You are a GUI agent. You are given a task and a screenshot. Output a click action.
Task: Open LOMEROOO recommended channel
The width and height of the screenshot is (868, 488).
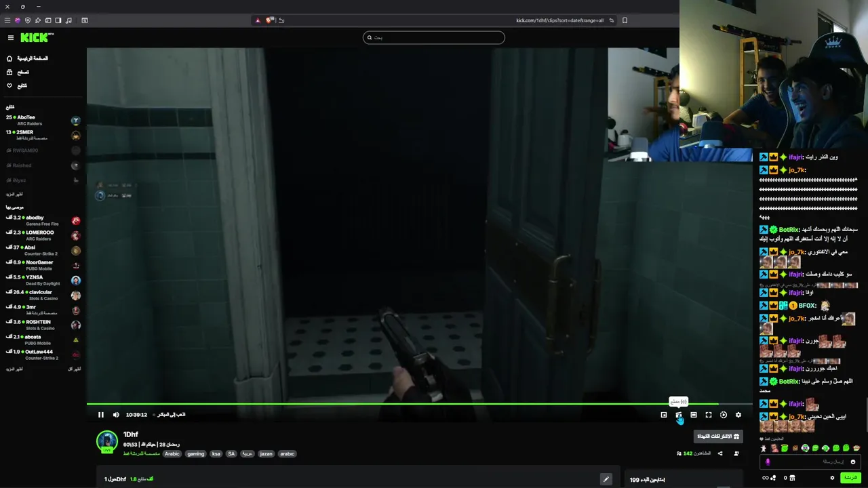coord(43,235)
